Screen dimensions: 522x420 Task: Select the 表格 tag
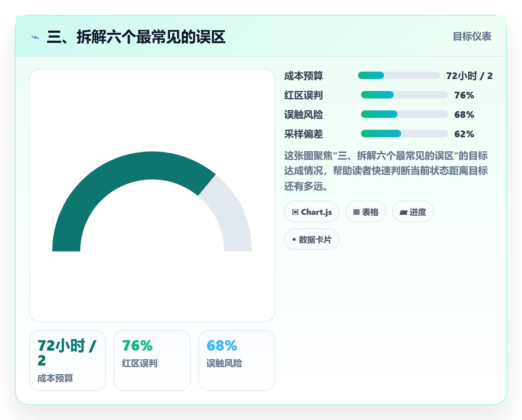pos(366,212)
